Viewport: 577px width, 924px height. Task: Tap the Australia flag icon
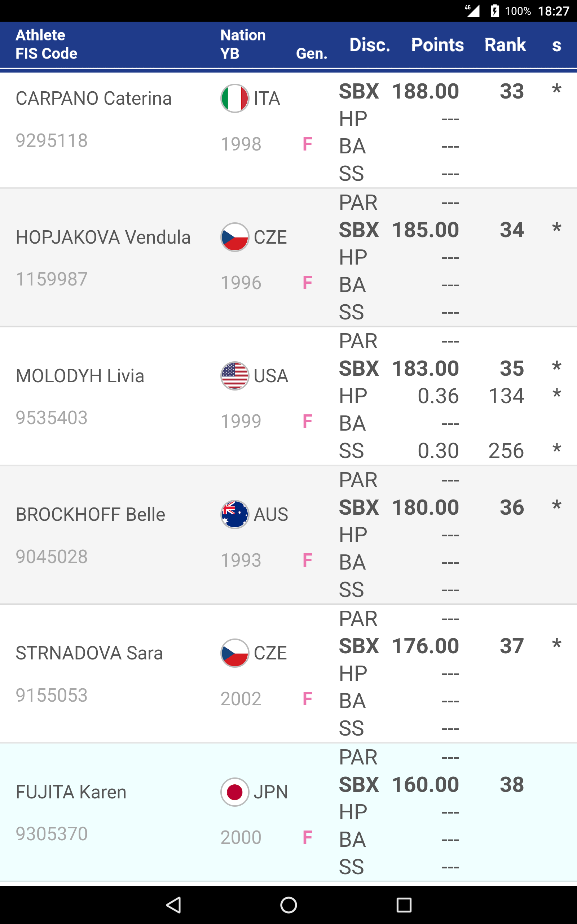point(235,514)
